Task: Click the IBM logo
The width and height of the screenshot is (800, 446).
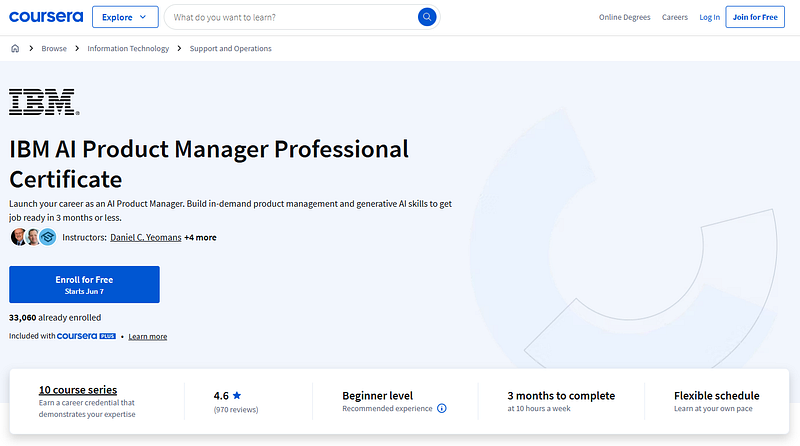Action: tap(44, 102)
